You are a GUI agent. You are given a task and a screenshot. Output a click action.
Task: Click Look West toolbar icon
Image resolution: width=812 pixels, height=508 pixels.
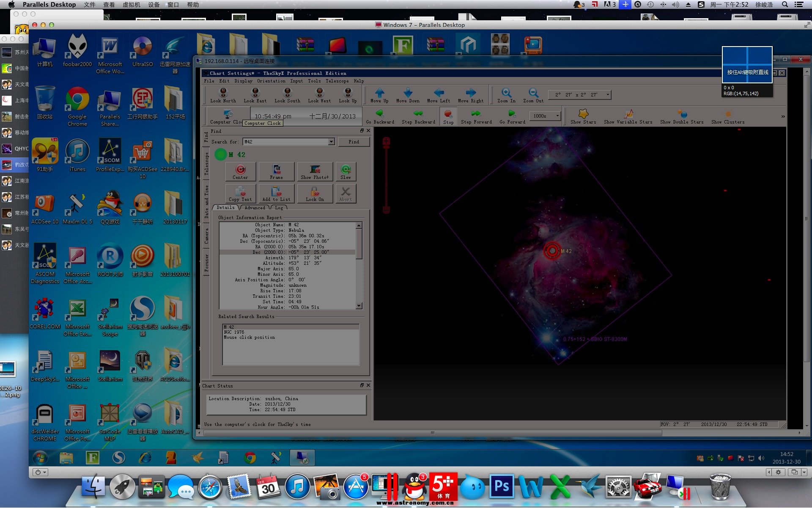[319, 95]
